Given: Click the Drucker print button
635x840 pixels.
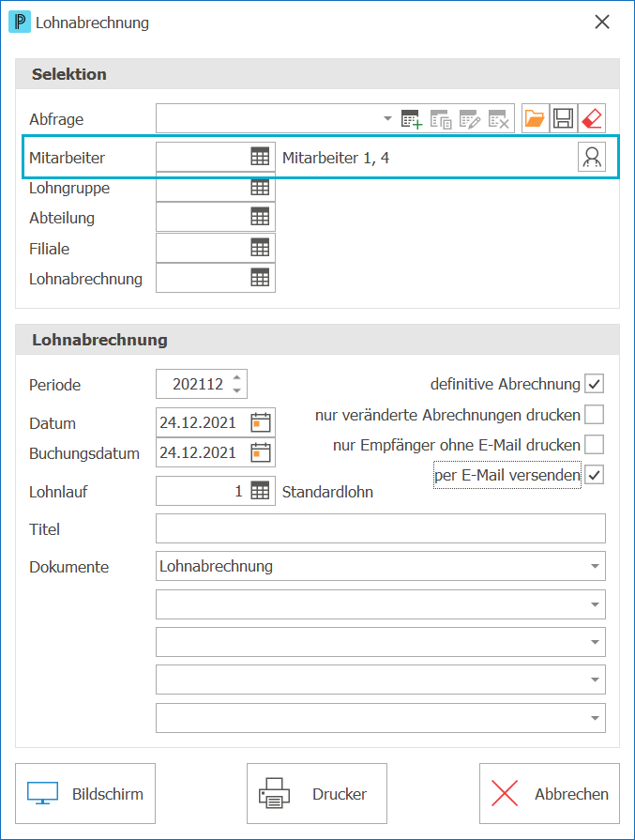Looking at the screenshot, I should (x=317, y=793).
